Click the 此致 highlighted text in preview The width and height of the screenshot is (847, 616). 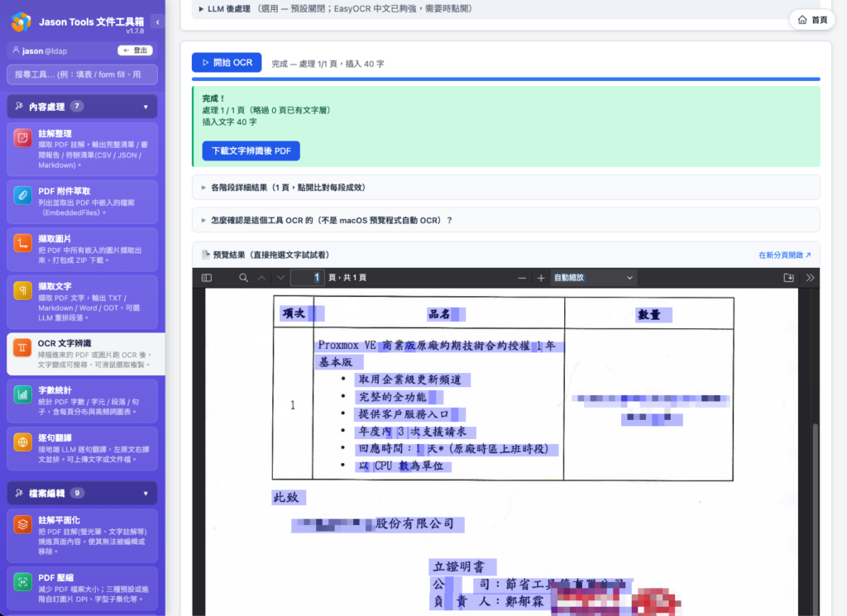288,497
